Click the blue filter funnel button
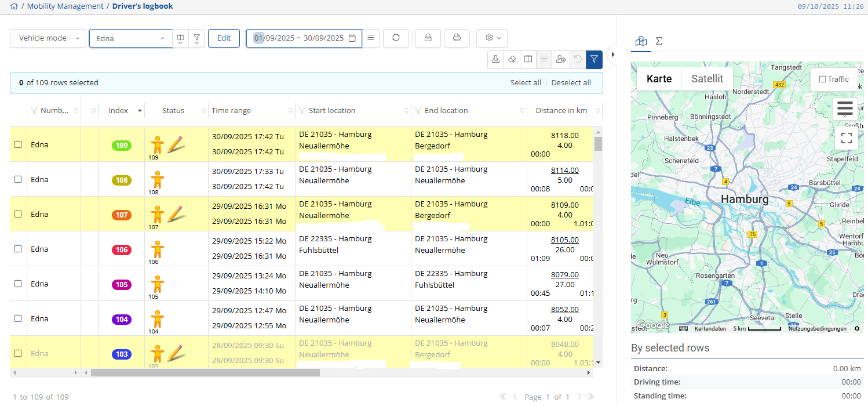The image size is (868, 406). (x=594, y=59)
